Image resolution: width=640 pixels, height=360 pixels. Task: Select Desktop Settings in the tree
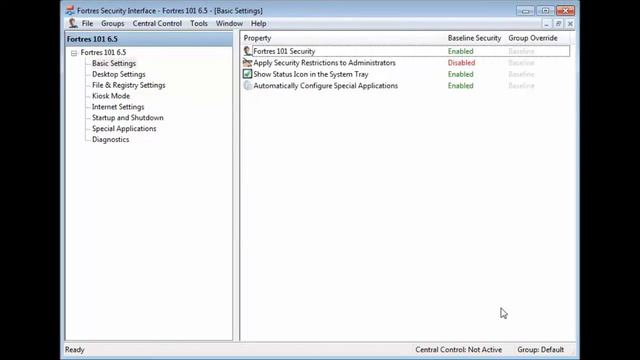119,74
